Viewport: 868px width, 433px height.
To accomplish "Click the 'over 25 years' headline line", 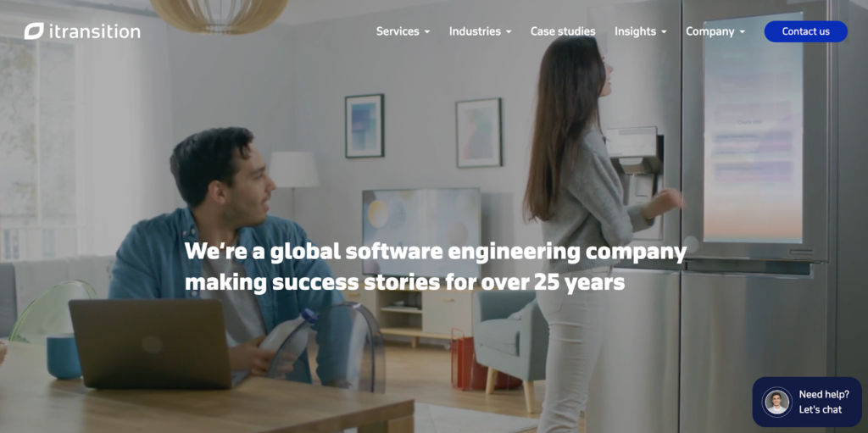I will coord(404,282).
